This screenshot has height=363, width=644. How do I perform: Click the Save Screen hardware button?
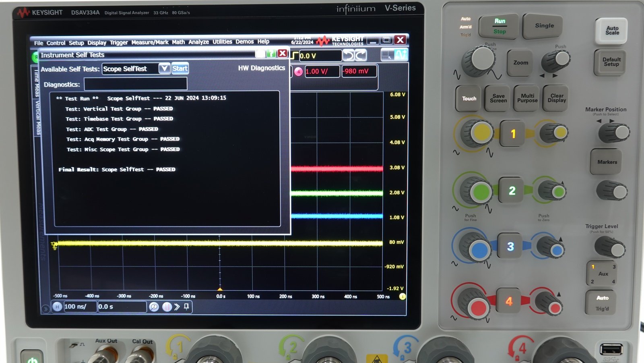click(498, 99)
